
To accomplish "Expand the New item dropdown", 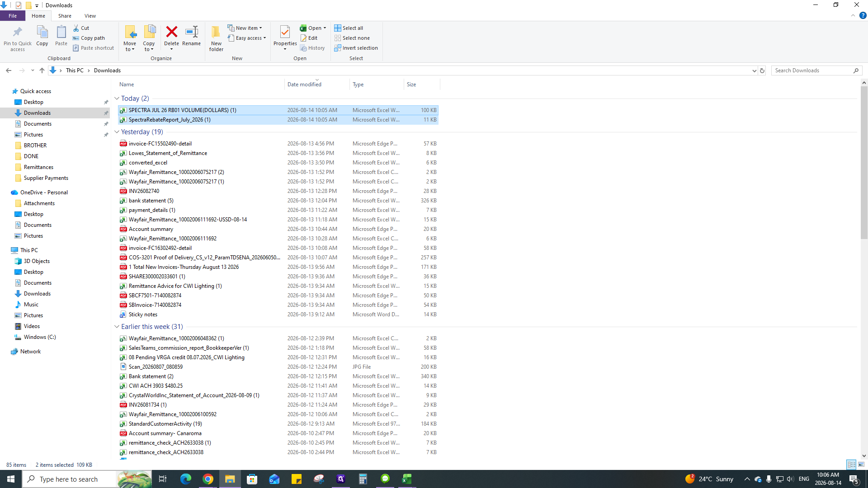I will [245, 28].
